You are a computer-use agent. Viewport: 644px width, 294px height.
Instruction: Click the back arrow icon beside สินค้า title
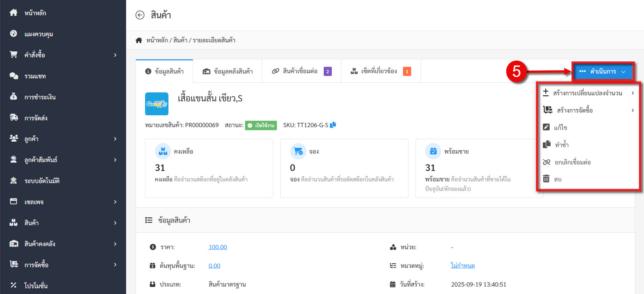click(140, 15)
